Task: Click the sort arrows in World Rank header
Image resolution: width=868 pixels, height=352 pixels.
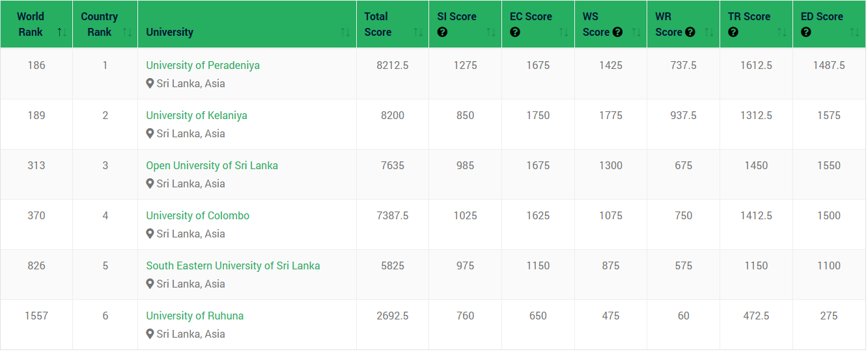Action: click(62, 32)
